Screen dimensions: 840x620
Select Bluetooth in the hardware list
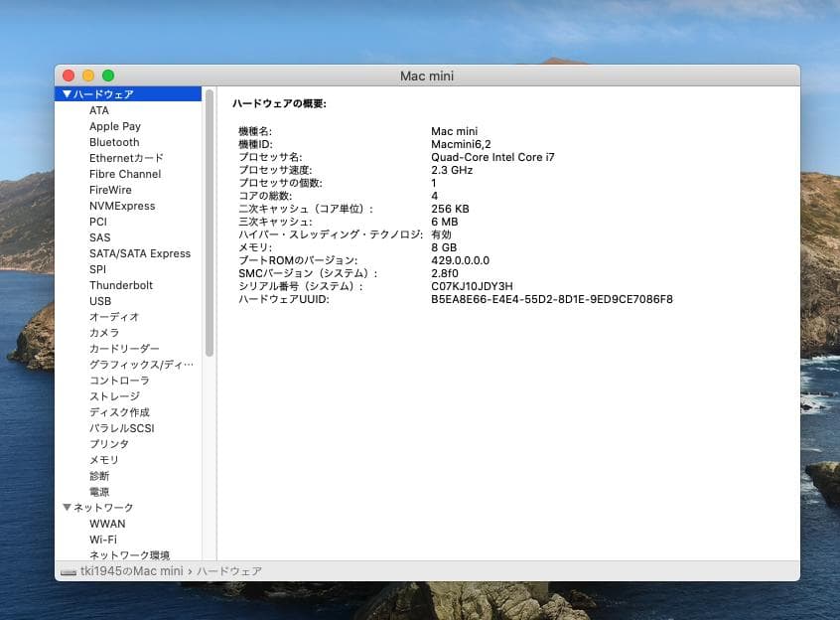114,142
